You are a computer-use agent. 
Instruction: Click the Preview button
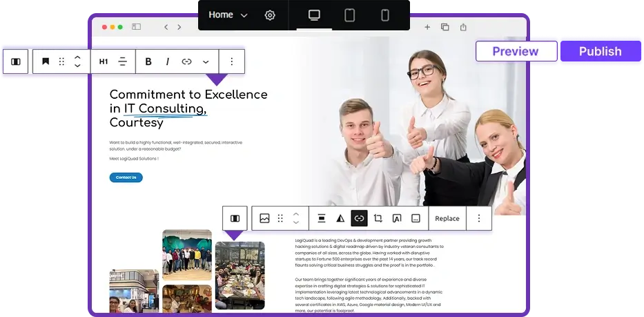pos(516,51)
